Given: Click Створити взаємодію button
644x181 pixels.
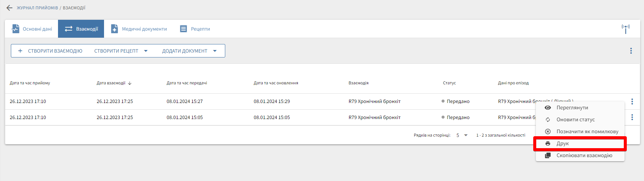Looking at the screenshot, I should 50,51.
